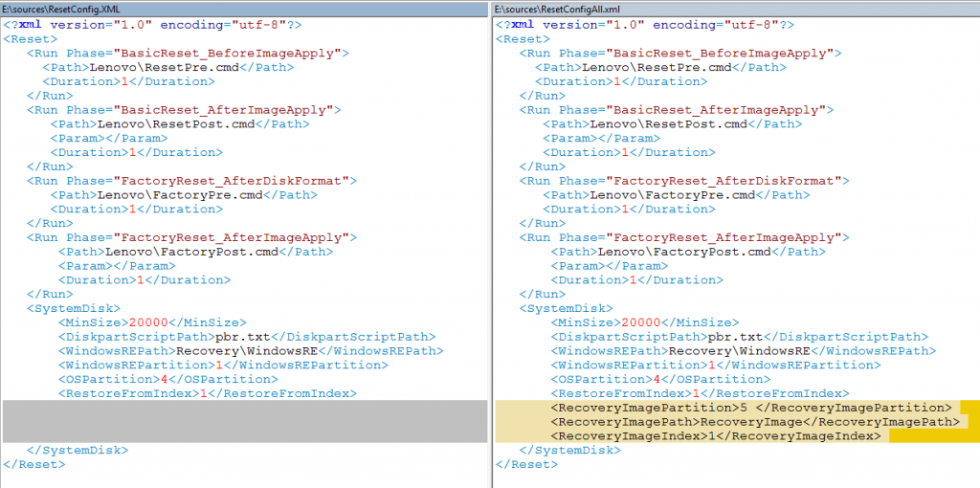Select BasicReset_AfterImageApply phase line in ResetConfig.XML
The height and width of the screenshot is (488, 980).
tap(185, 110)
